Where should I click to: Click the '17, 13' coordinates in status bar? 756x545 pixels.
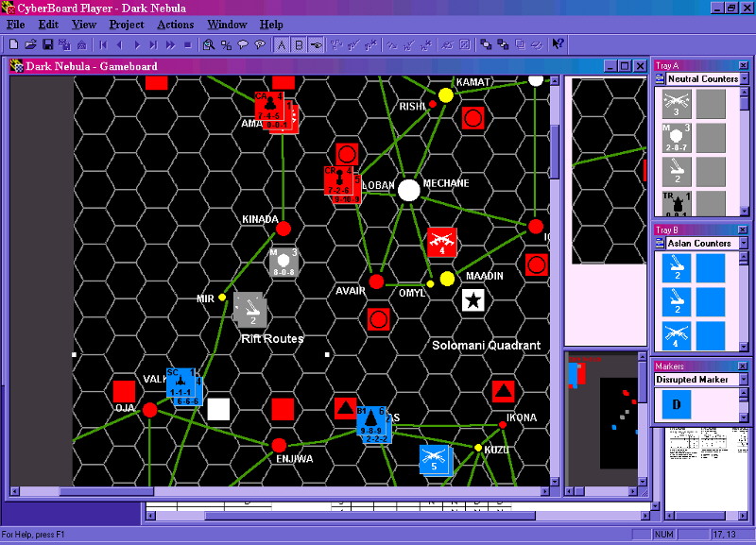point(725,535)
